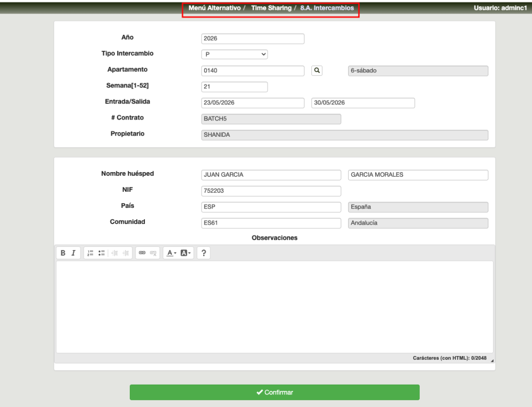Click the NIF input field

[x=271, y=191]
